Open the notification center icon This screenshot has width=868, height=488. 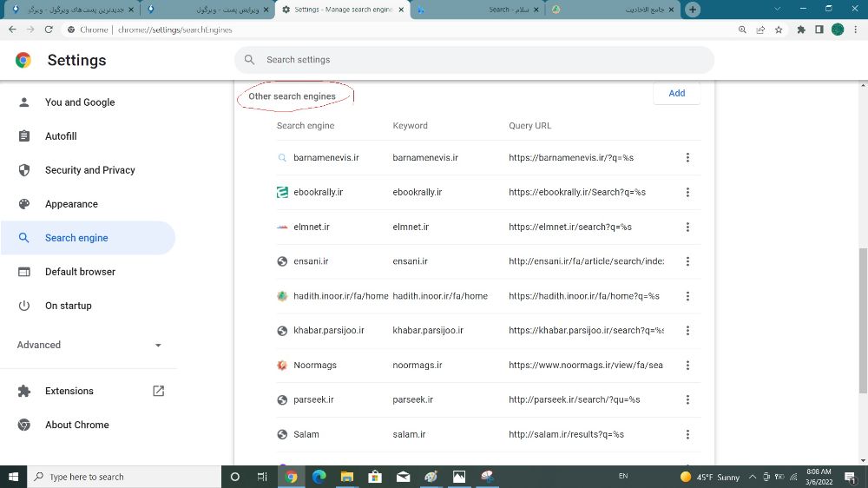(851, 477)
